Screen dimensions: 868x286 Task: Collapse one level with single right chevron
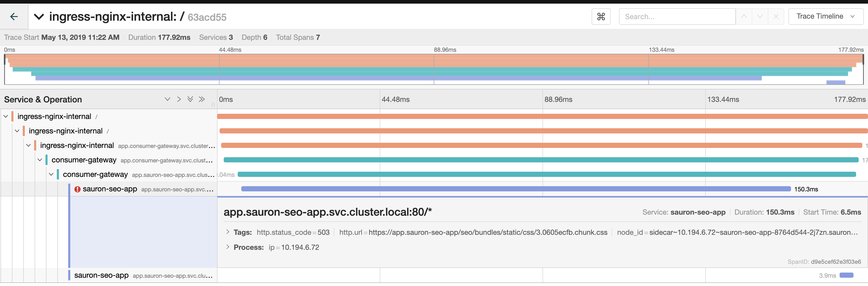coord(179,99)
